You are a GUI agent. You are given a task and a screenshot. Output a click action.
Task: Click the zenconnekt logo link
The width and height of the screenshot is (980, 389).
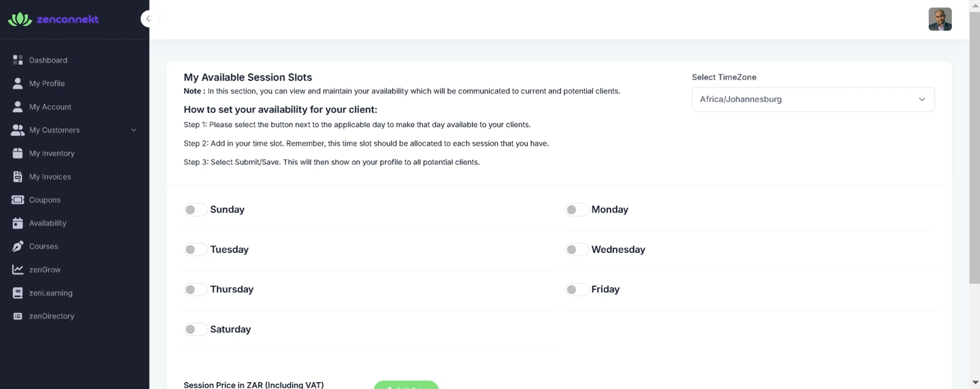(x=53, y=19)
